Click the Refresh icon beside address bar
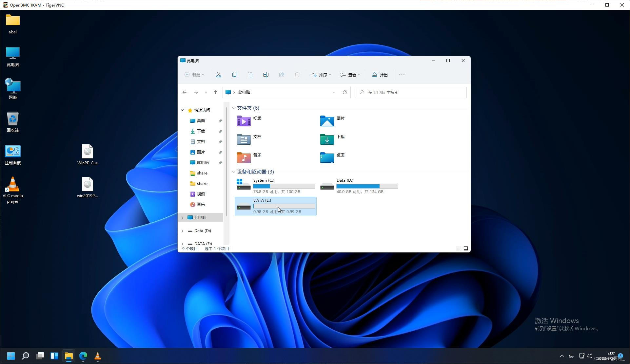This screenshot has width=630, height=364. pyautogui.click(x=345, y=92)
